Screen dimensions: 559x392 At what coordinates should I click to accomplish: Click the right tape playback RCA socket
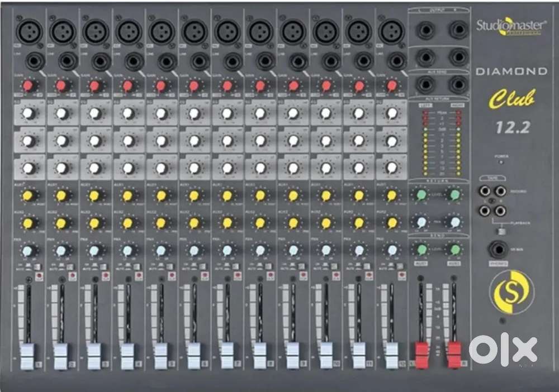pos(500,211)
